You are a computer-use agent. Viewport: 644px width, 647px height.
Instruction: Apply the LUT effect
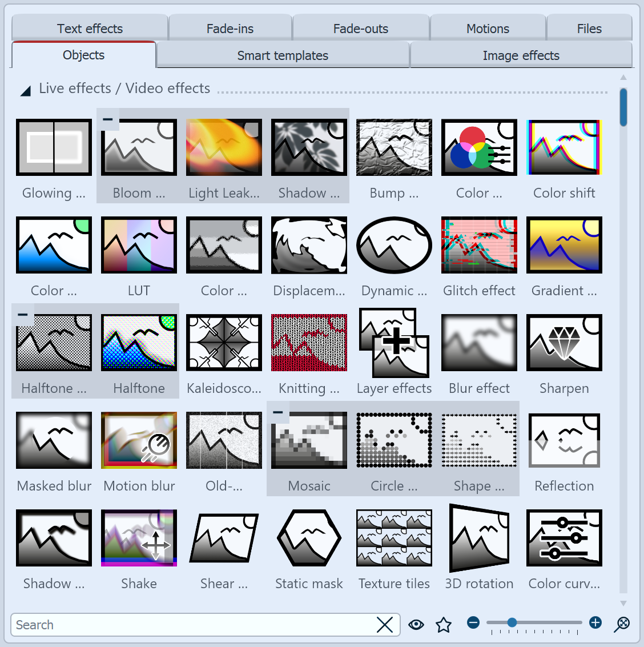pos(138,245)
